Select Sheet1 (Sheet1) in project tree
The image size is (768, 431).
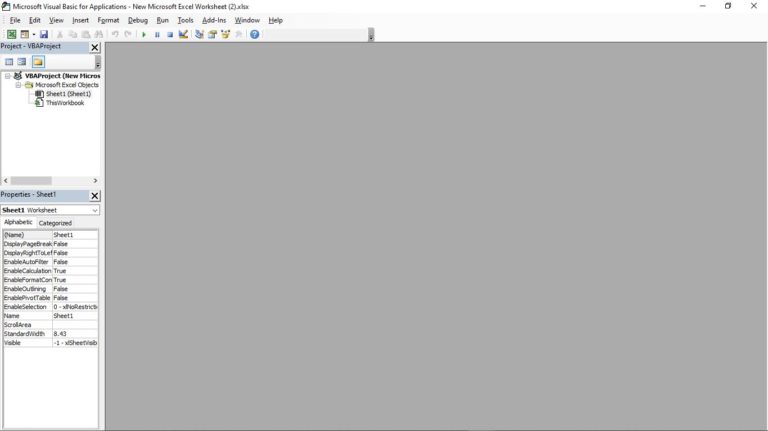[69, 94]
